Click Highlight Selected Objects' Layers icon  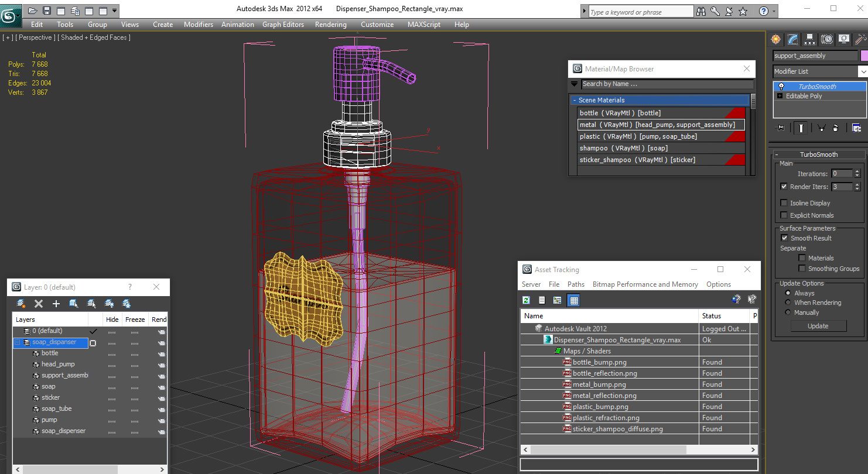point(91,304)
